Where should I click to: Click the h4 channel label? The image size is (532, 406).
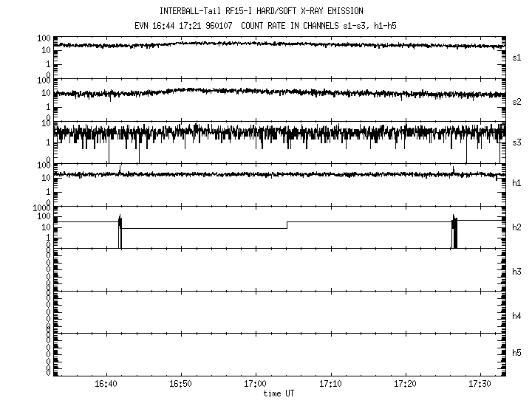[x=517, y=316]
